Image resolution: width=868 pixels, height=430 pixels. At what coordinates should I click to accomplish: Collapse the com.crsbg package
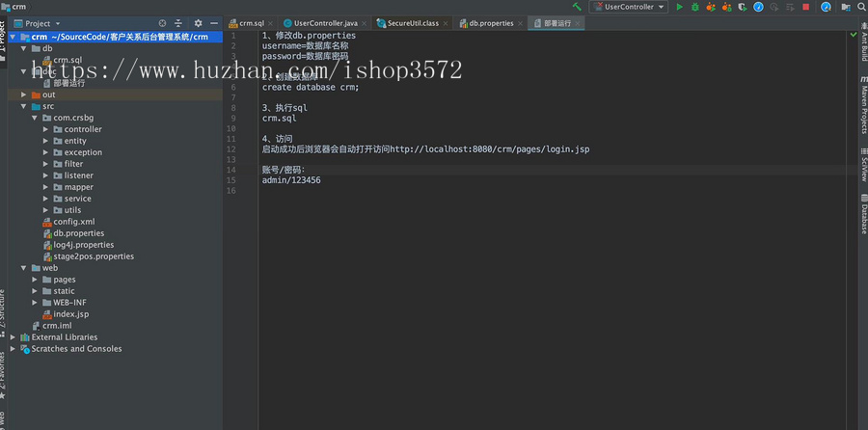pyautogui.click(x=35, y=118)
